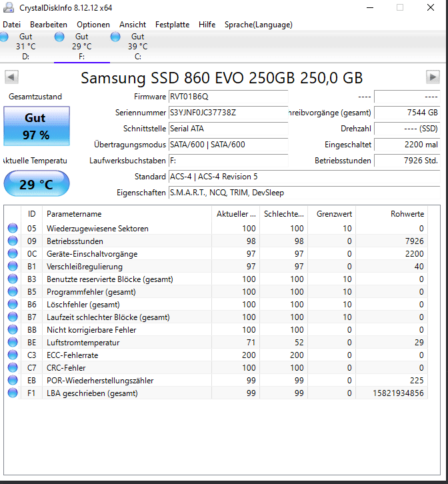Click raw value 15821934856
Viewport: 448px width, 484px height.
click(x=398, y=393)
